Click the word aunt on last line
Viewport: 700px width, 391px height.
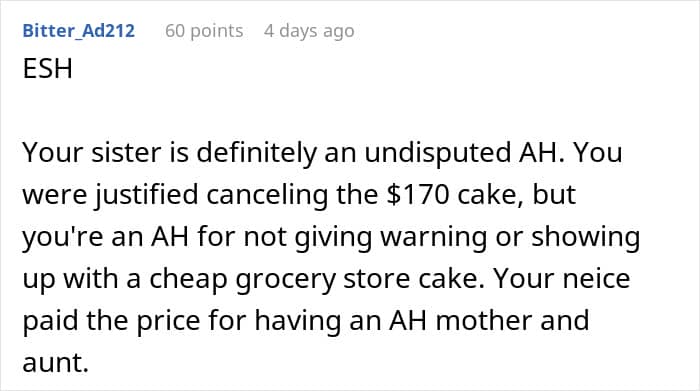pyautogui.click(x=55, y=363)
